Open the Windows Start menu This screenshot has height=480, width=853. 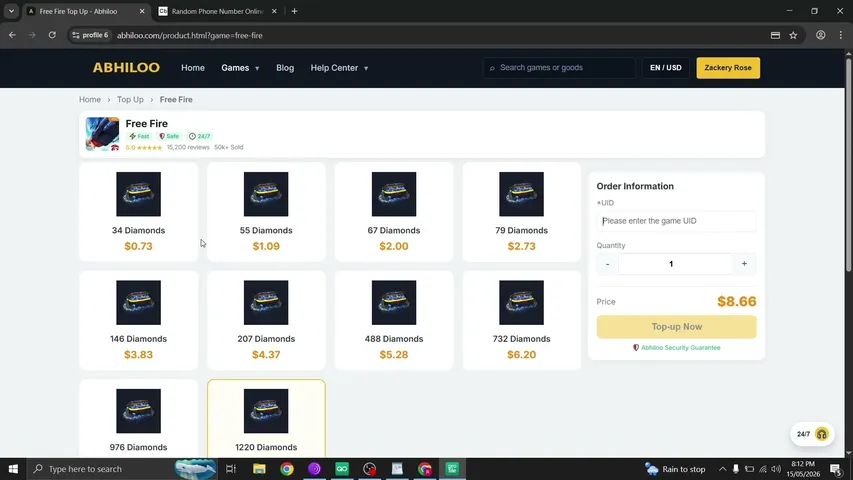point(13,469)
